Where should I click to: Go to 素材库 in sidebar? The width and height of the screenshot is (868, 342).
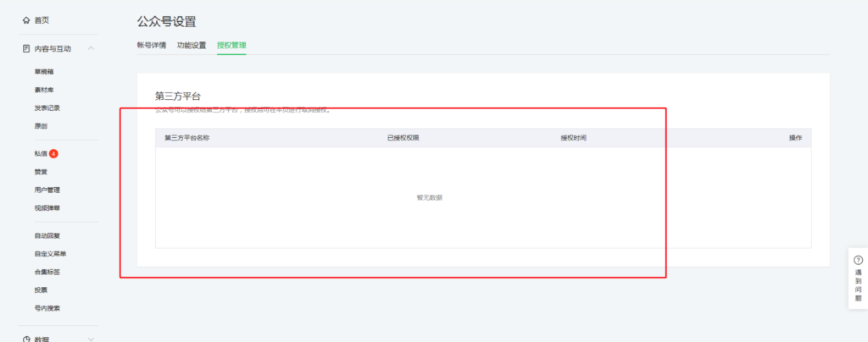[44, 90]
